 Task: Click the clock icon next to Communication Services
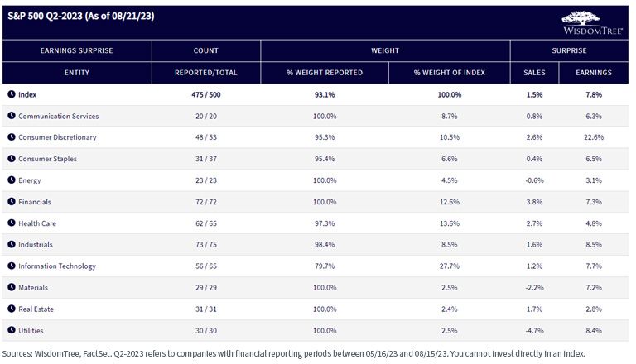[x=12, y=116]
